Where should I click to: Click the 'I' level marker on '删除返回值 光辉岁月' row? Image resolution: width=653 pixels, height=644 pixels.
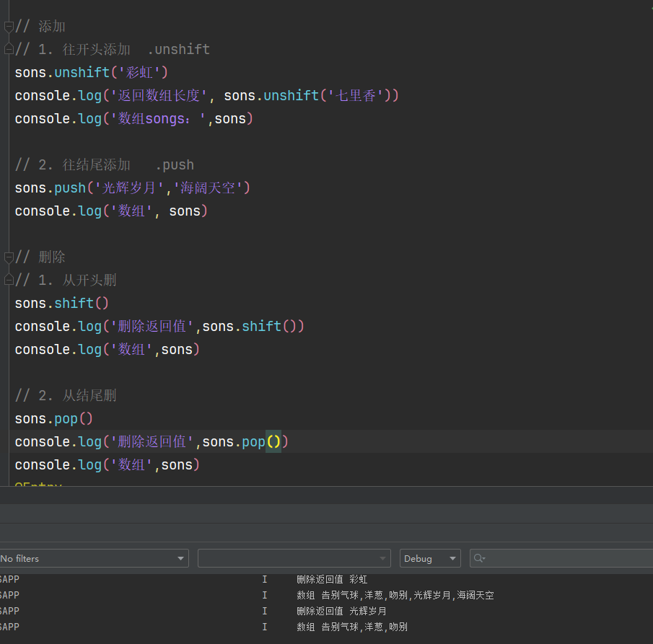tap(265, 611)
